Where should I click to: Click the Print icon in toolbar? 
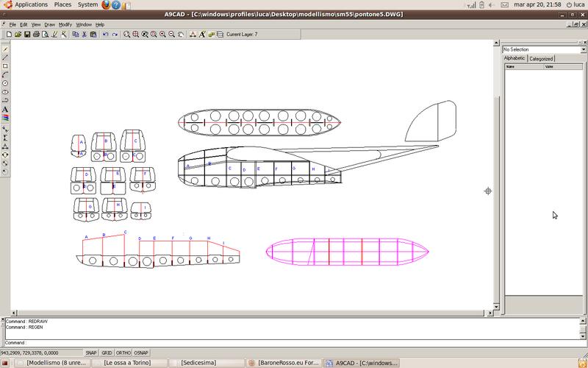37,34
